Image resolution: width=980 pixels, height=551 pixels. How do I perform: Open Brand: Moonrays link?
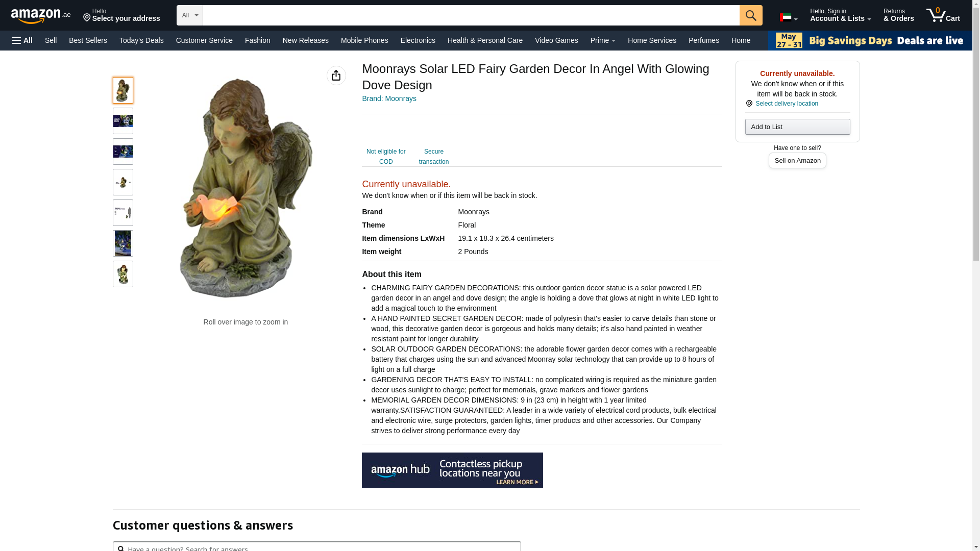389,98
